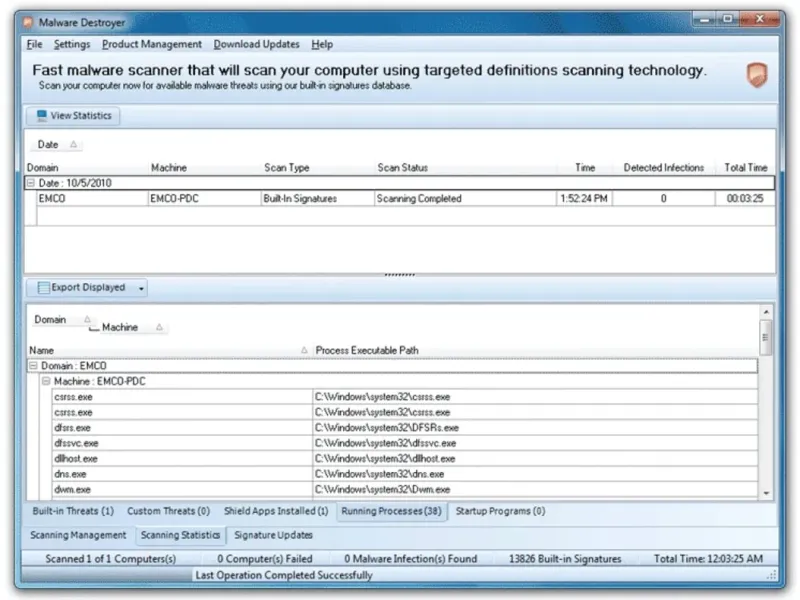Sort by Total Time column header

(745, 168)
